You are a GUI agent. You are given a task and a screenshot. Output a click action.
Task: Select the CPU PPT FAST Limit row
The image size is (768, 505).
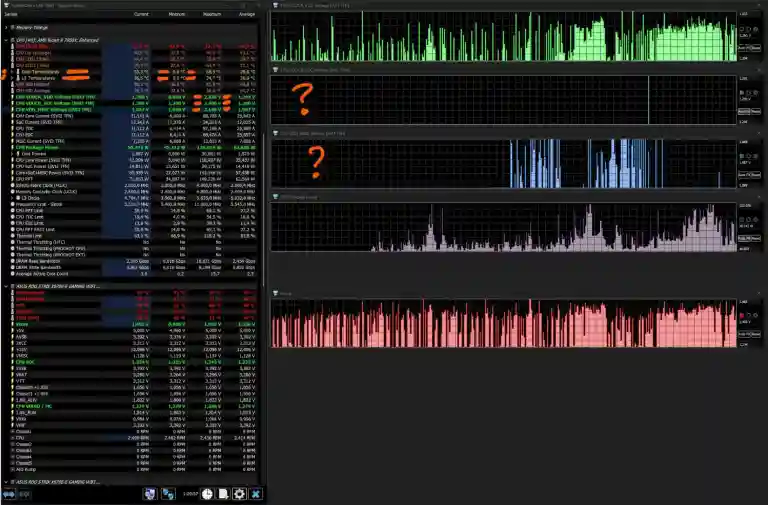(133, 229)
